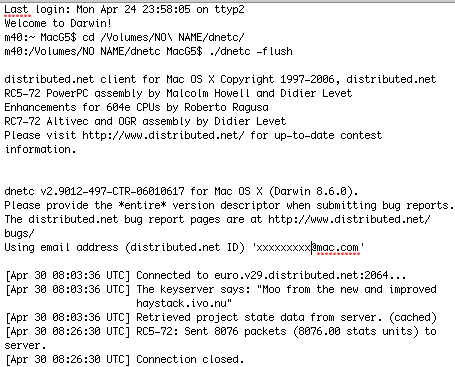Click the http://www.distributed.net/ URL in 'Please visit' line
Viewport: 455px width, 367px height.
pos(163,135)
